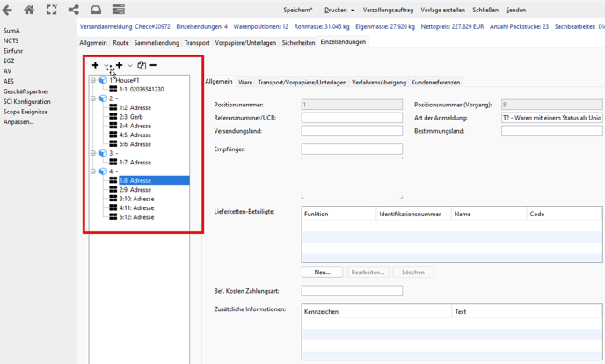
Task: Open the inbox tray icon
Action: pos(96,10)
